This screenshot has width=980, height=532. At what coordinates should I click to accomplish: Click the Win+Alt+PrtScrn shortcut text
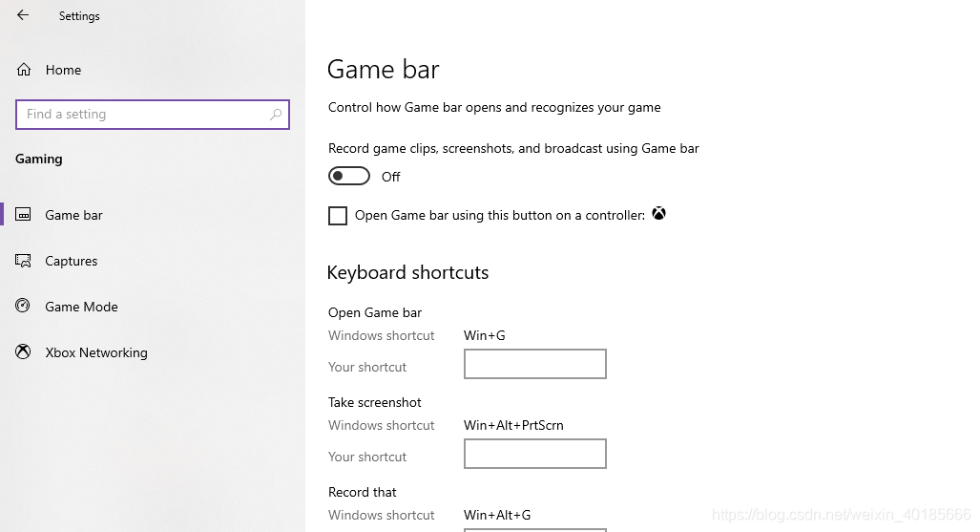click(513, 426)
